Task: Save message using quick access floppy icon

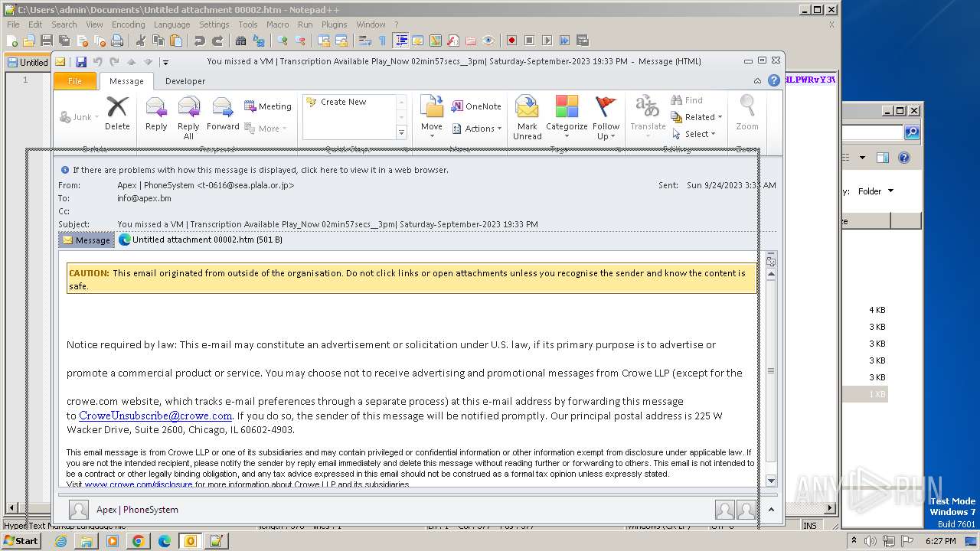Action: click(80, 62)
